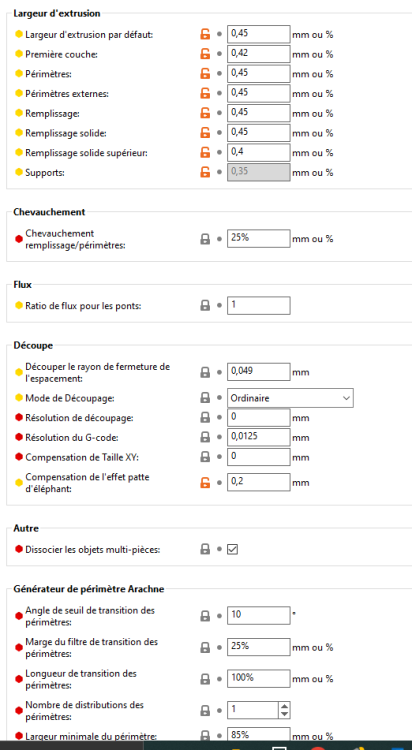Click the orange unlock icon for Supports
The width and height of the screenshot is (412, 750).
click(x=205, y=172)
